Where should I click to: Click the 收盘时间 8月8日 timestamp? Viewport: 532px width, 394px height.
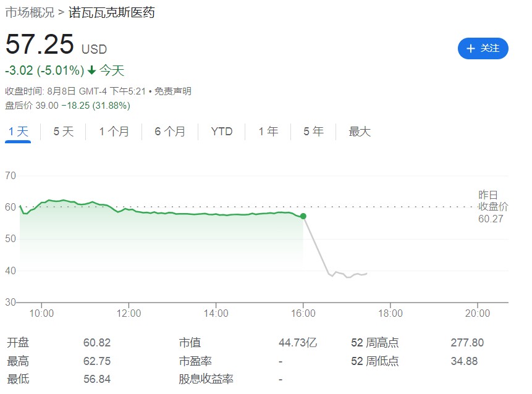pyautogui.click(x=75, y=91)
